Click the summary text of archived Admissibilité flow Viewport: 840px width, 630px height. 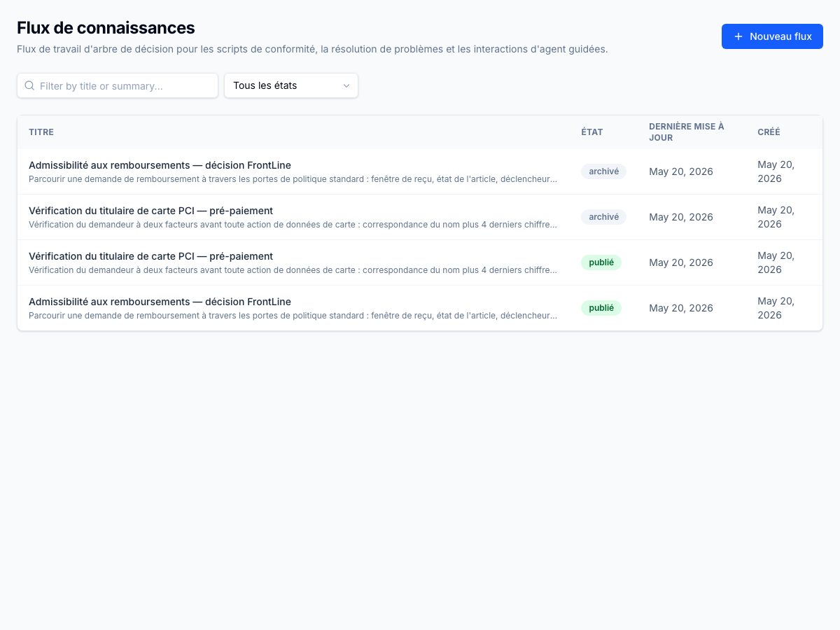[x=293, y=179]
